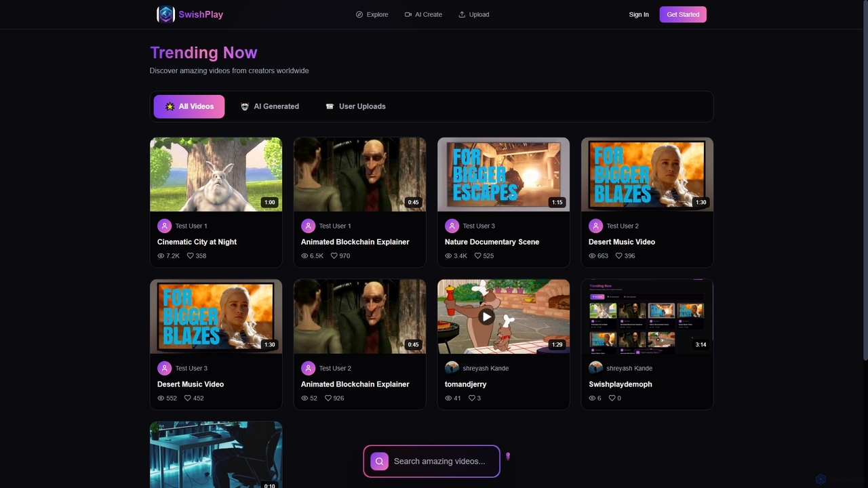
Task: Click the heart icon on Swishplaydemoph
Action: tap(612, 398)
